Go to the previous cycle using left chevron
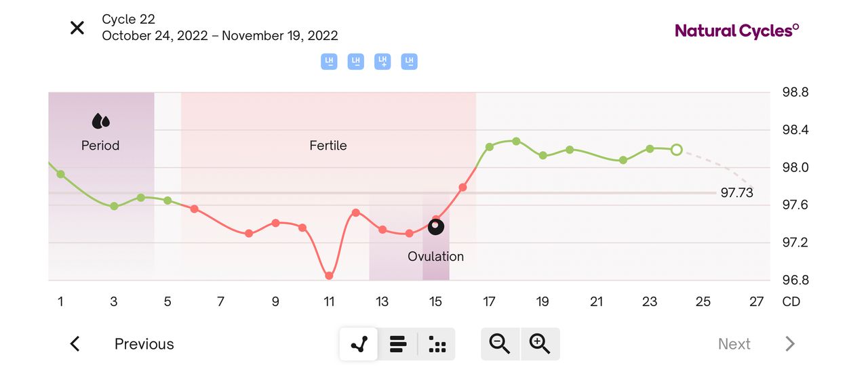Screen dimensions: 868x380 75,344
